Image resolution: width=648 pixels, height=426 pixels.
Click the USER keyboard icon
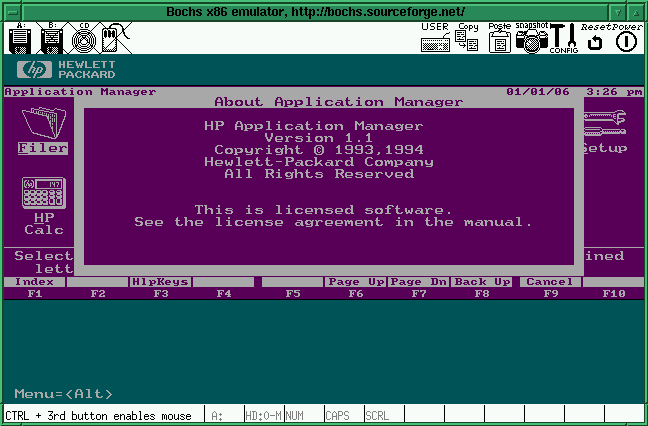coord(435,38)
